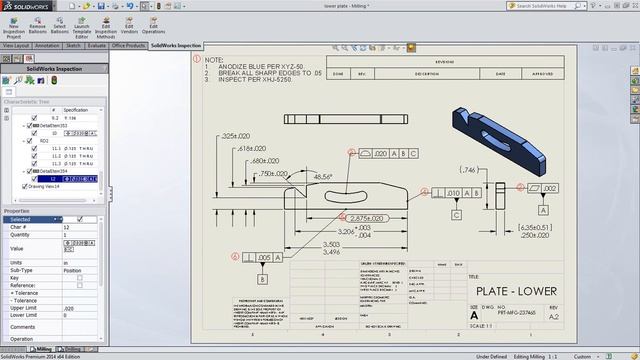Viewport: 640px width, 360px height.
Task: Click the Upper Limit value field
Action: coord(80,308)
